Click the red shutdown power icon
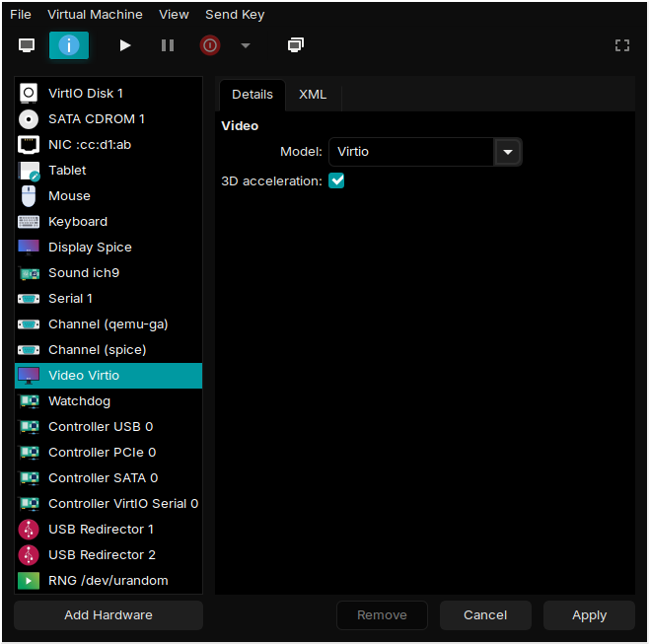Viewport: 649px width, 644px height. tap(210, 45)
